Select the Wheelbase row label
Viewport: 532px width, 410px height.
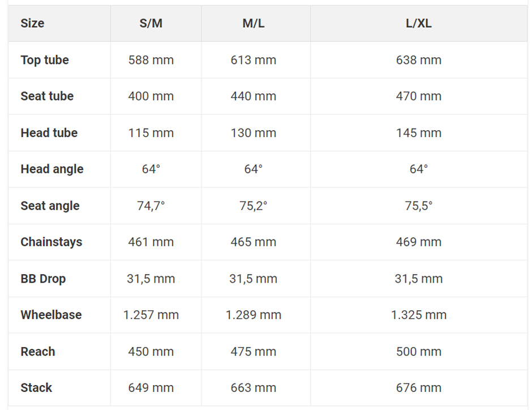(x=52, y=315)
